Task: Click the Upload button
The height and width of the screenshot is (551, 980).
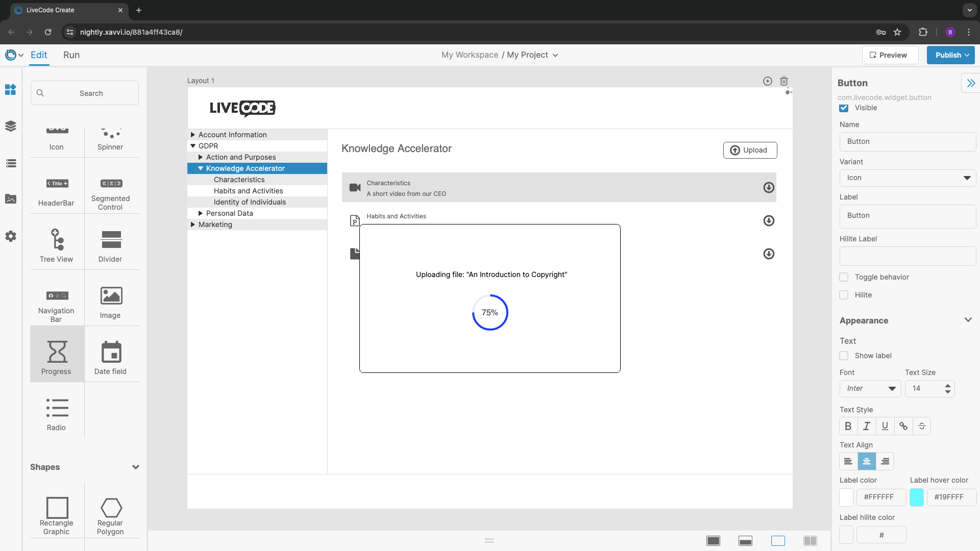Action: (x=750, y=150)
